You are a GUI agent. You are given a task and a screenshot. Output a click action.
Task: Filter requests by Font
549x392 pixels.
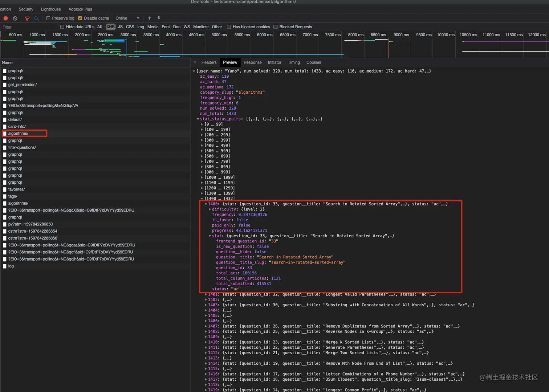point(166,27)
